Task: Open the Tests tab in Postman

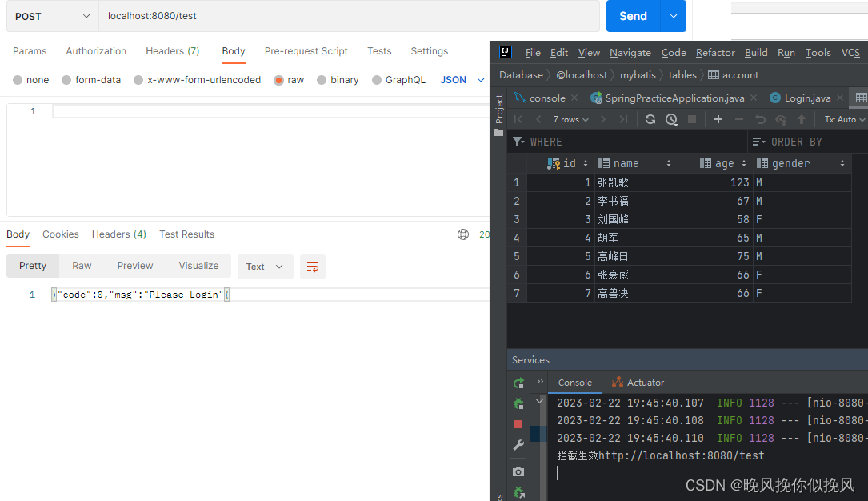Action: click(379, 51)
